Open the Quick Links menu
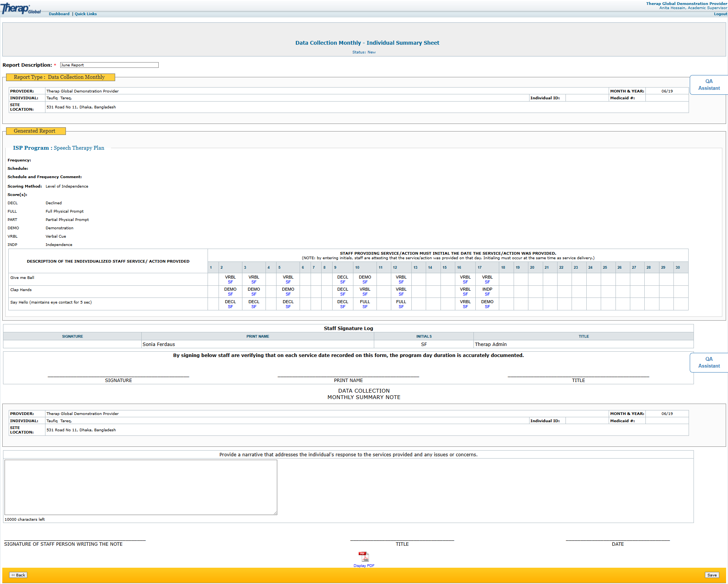 click(x=86, y=14)
